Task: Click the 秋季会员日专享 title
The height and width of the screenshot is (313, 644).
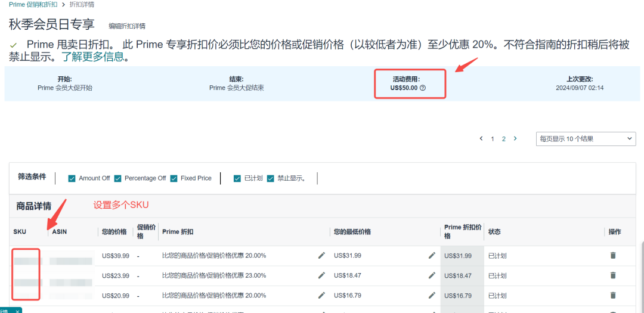Action: (x=52, y=24)
